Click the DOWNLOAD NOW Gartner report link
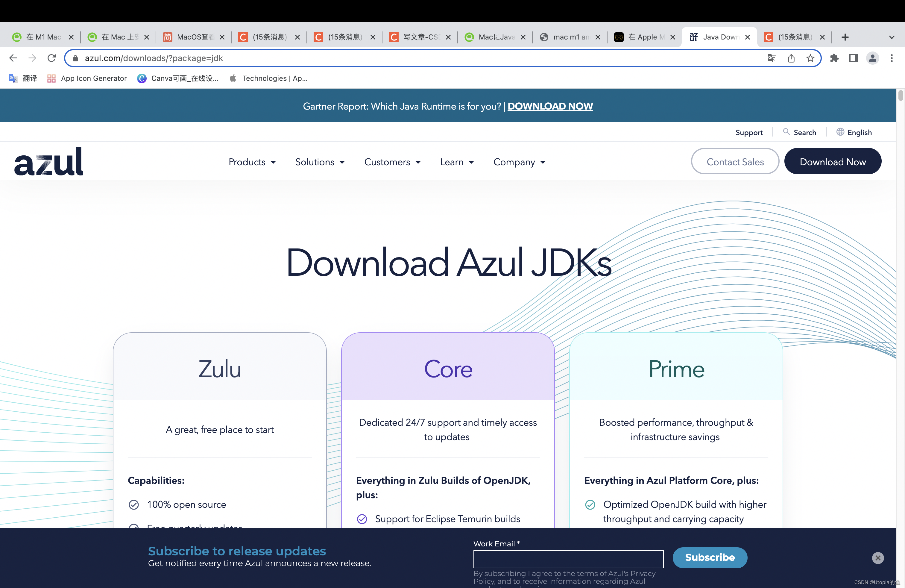The image size is (905, 588). (x=550, y=106)
